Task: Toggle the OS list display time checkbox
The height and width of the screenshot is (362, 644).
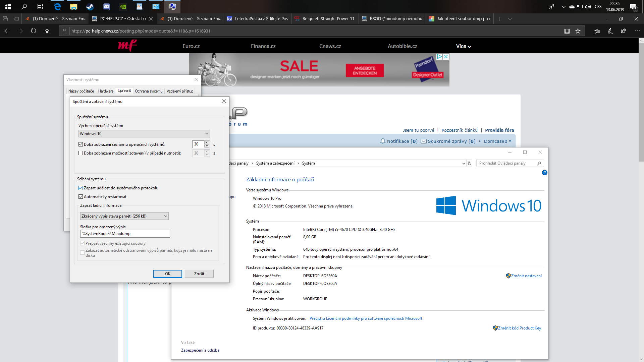Action: (x=80, y=144)
